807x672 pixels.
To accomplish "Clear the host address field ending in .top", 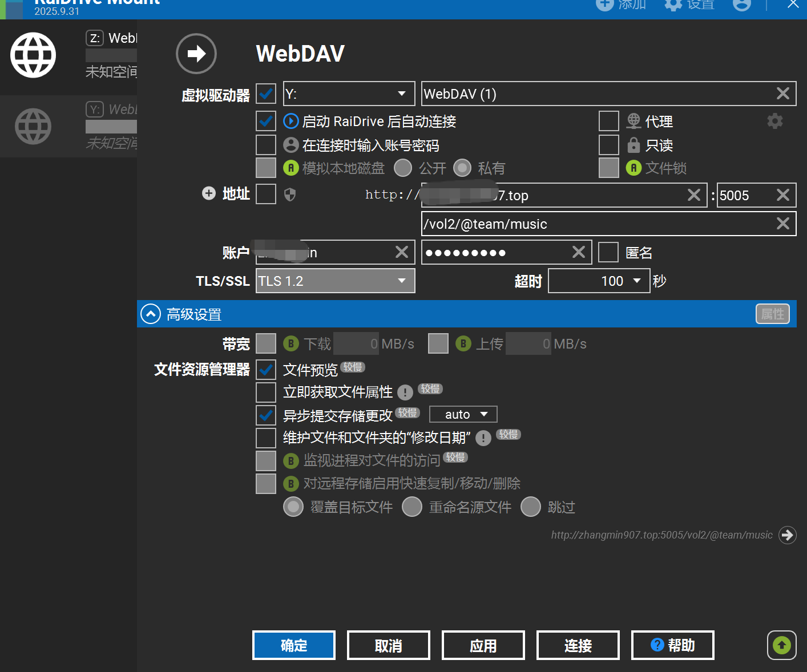I will (694, 195).
